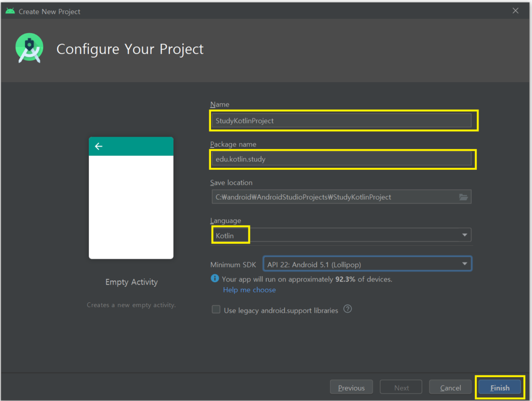
Task: Click the back arrow in the activity preview
Action: click(x=99, y=146)
